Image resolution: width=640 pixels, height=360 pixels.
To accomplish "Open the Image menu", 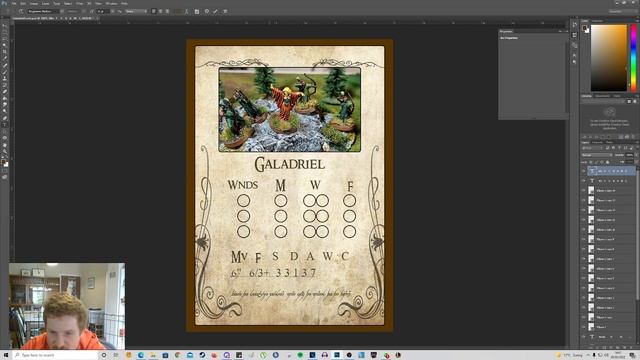I will 33,3.
